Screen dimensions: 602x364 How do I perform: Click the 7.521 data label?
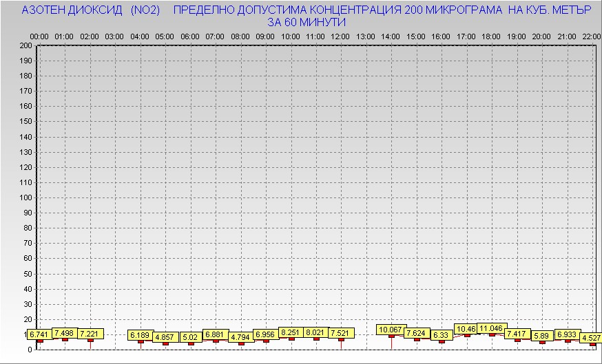342,333
